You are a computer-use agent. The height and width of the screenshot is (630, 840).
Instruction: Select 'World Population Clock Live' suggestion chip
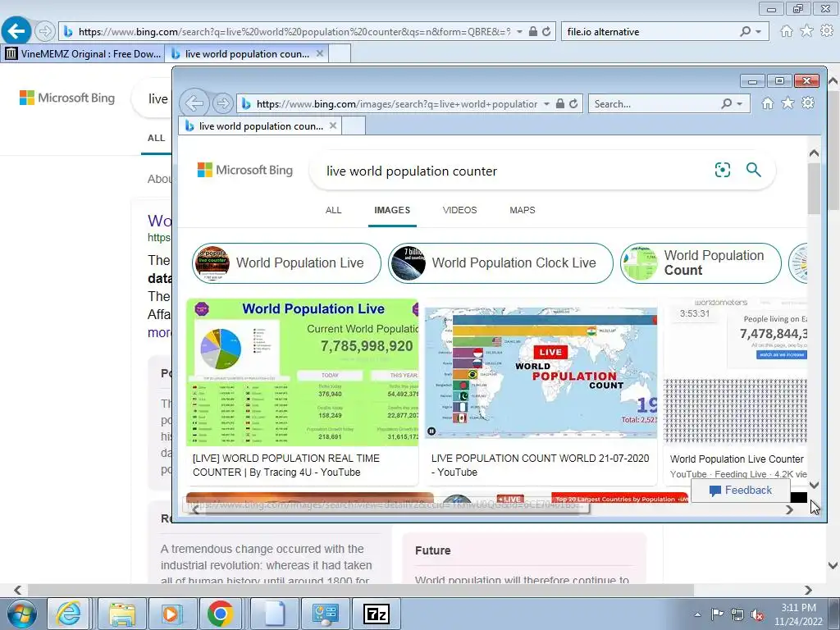coord(500,263)
